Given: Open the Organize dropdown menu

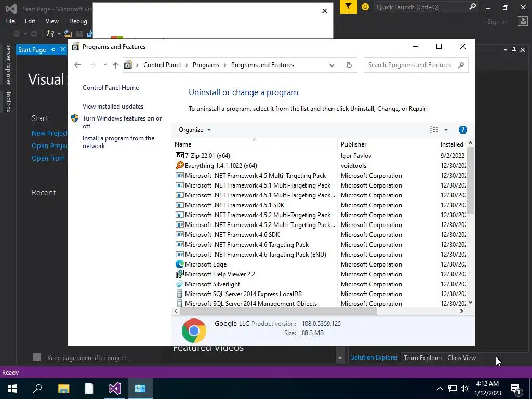Looking at the screenshot, I should [x=195, y=129].
